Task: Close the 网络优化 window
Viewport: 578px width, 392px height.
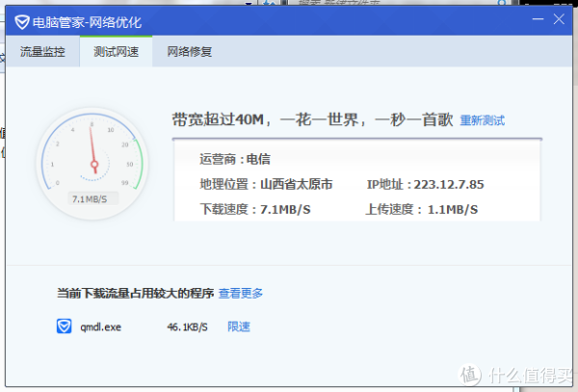Action: click(559, 19)
